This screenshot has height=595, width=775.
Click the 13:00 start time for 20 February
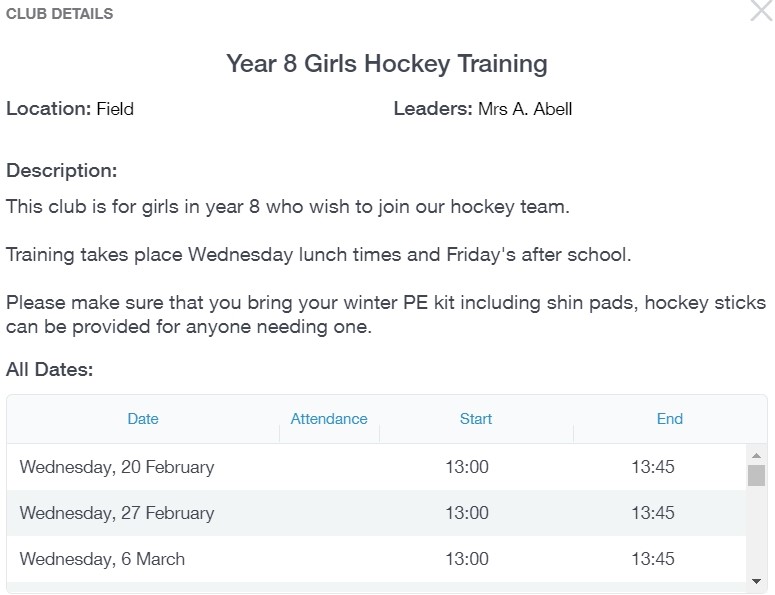467,467
